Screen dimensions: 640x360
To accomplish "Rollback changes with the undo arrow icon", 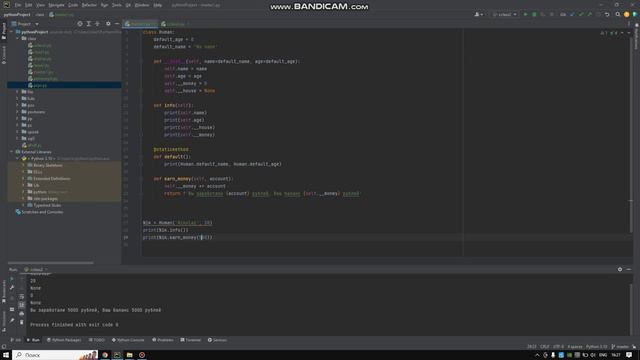I will coord(607,14).
